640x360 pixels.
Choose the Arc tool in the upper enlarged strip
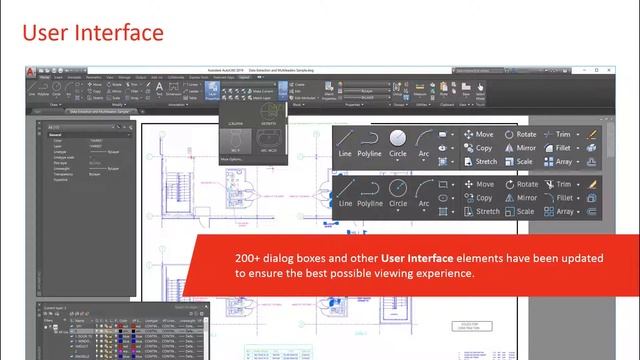tap(424, 143)
